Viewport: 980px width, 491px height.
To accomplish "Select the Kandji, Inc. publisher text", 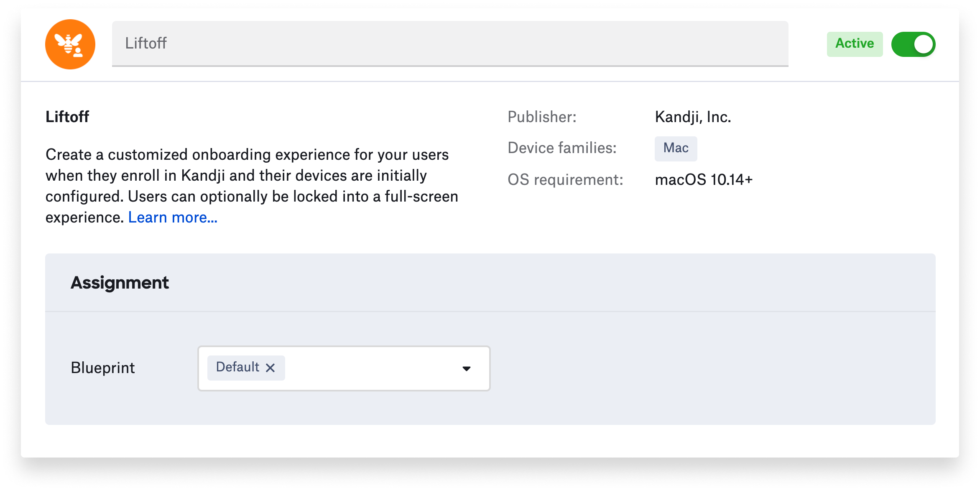I will [x=693, y=117].
